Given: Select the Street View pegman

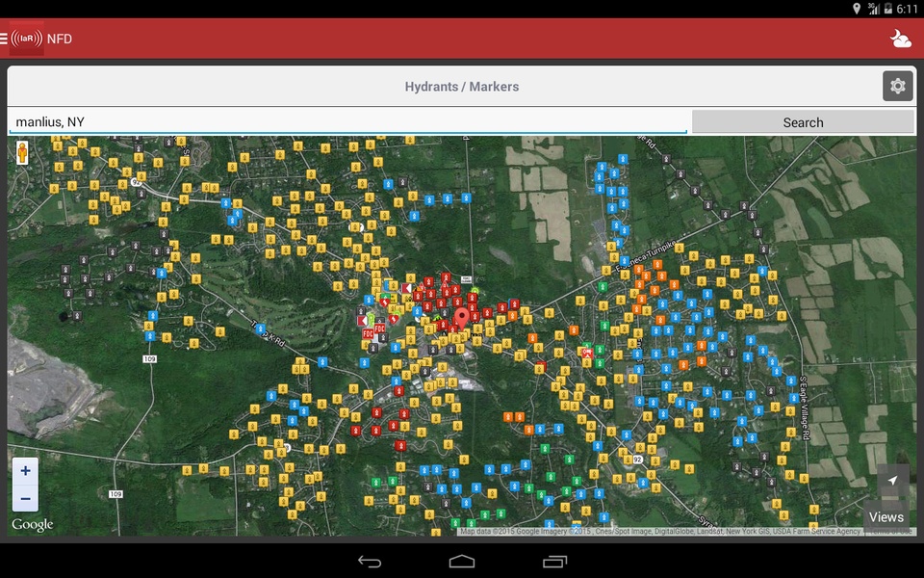Looking at the screenshot, I should click(22, 153).
